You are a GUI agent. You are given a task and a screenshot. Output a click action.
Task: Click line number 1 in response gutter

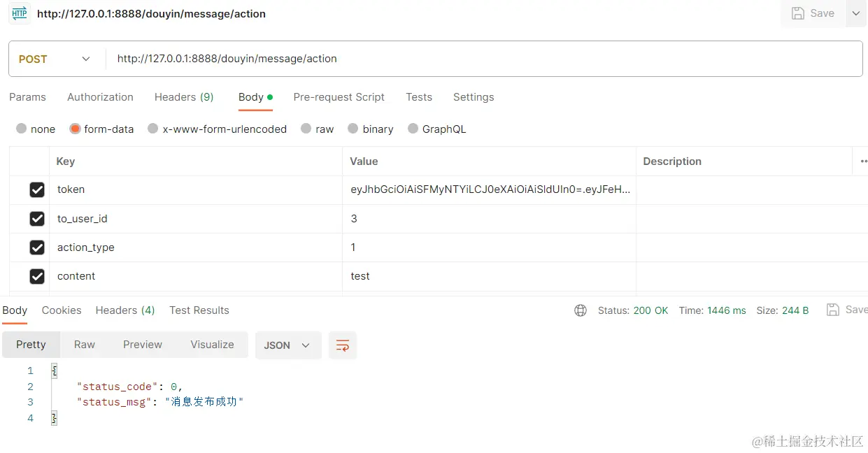point(30,371)
